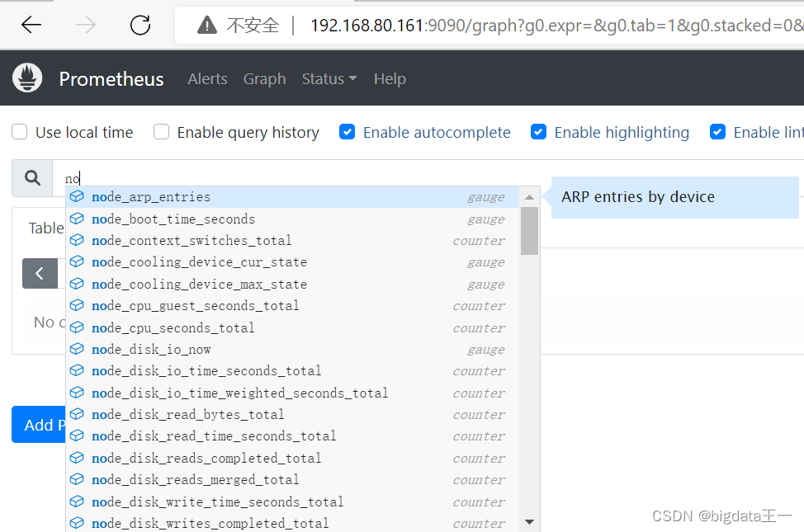Select node_cooling_device_cur_state suggestion
The width and height of the screenshot is (804, 532).
pyautogui.click(x=292, y=262)
